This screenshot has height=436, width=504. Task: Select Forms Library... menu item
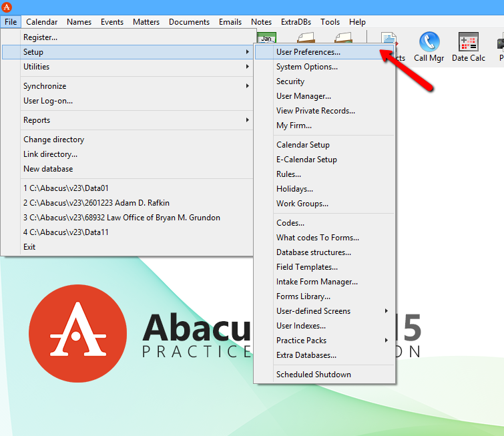324,296
